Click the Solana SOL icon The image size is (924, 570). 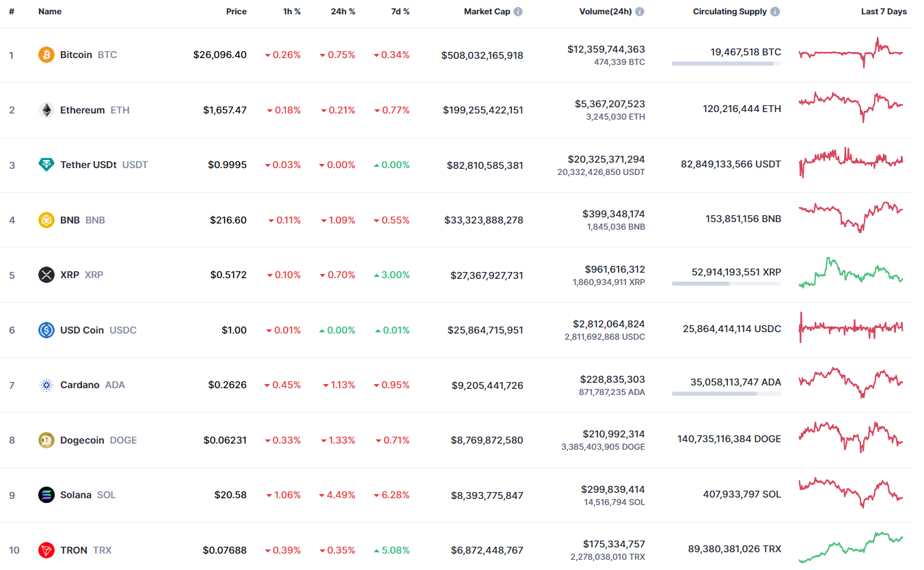[46, 495]
